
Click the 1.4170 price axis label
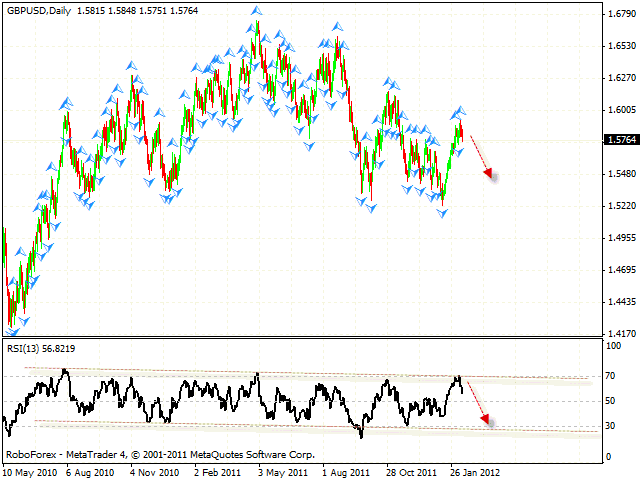pyautogui.click(x=619, y=334)
